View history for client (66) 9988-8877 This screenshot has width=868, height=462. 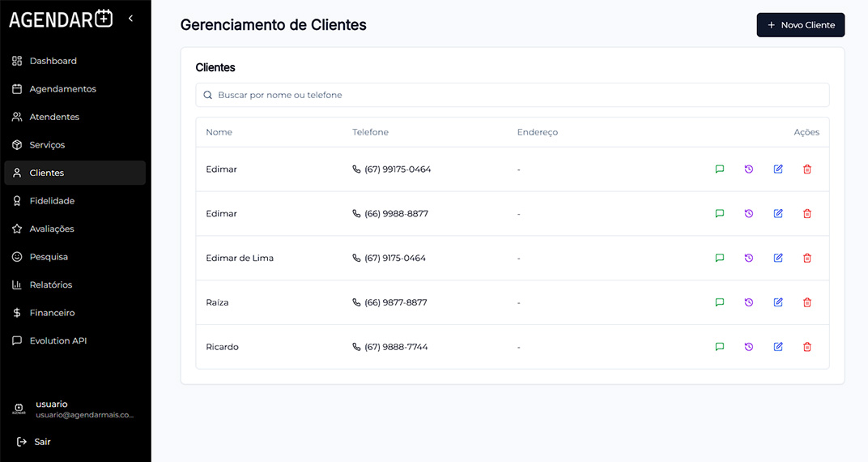coord(749,213)
